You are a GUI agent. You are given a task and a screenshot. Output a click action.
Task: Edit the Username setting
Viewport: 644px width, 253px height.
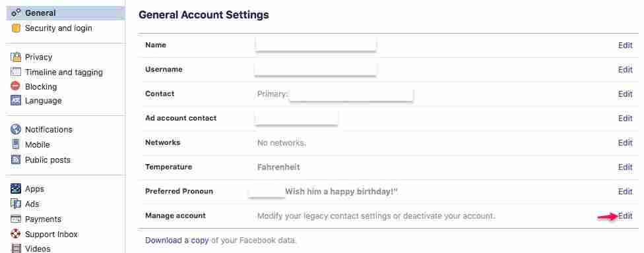pyautogui.click(x=625, y=70)
